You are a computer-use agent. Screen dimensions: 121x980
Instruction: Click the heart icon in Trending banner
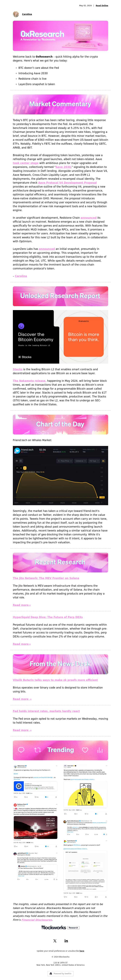pos(85,749)
